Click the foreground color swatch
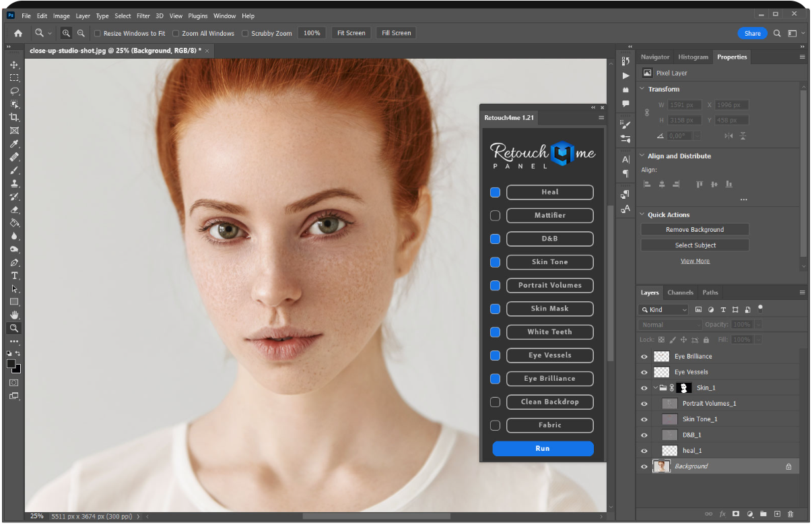Viewport: 812px width, 525px height. pos(11,364)
